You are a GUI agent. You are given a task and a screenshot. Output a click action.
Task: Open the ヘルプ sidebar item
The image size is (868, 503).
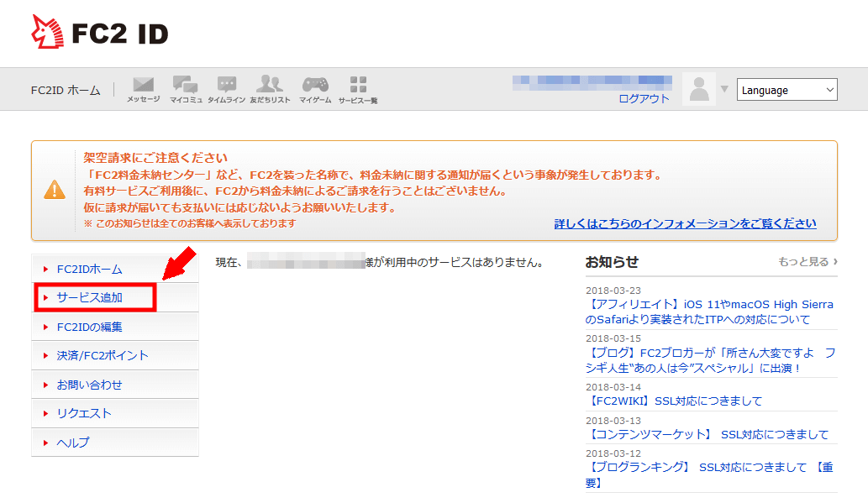pos(73,443)
